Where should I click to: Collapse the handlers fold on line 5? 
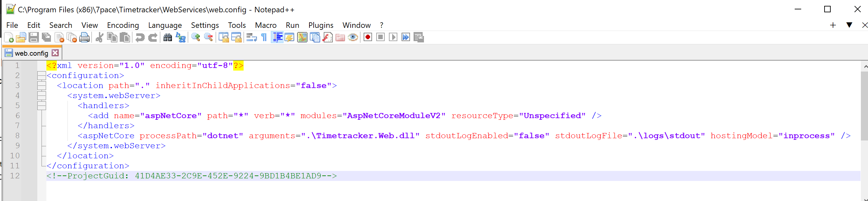42,106
